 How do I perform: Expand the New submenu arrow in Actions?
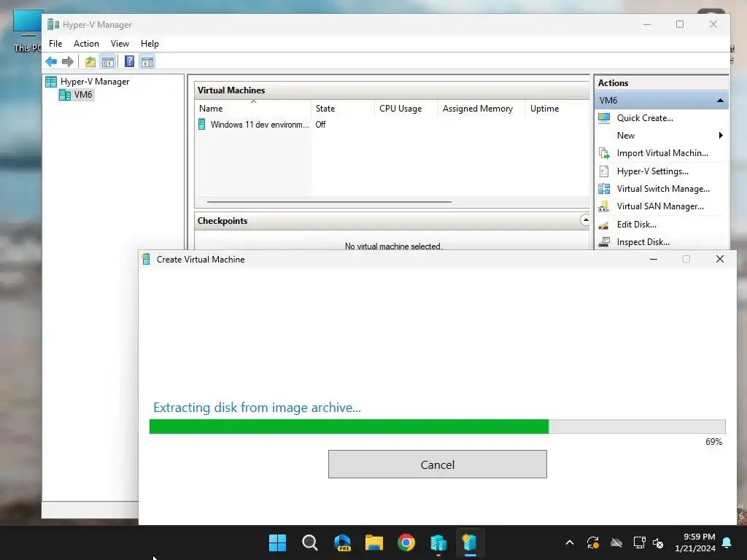pos(721,136)
